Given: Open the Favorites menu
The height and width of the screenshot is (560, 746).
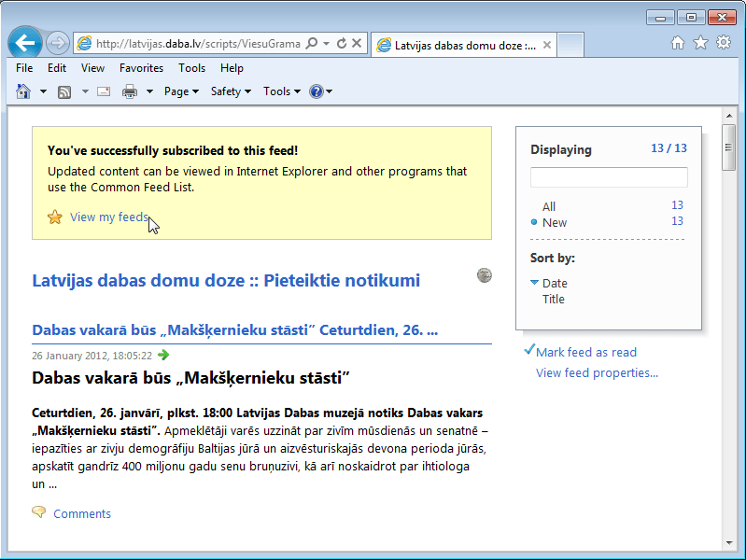Looking at the screenshot, I should tap(141, 68).
